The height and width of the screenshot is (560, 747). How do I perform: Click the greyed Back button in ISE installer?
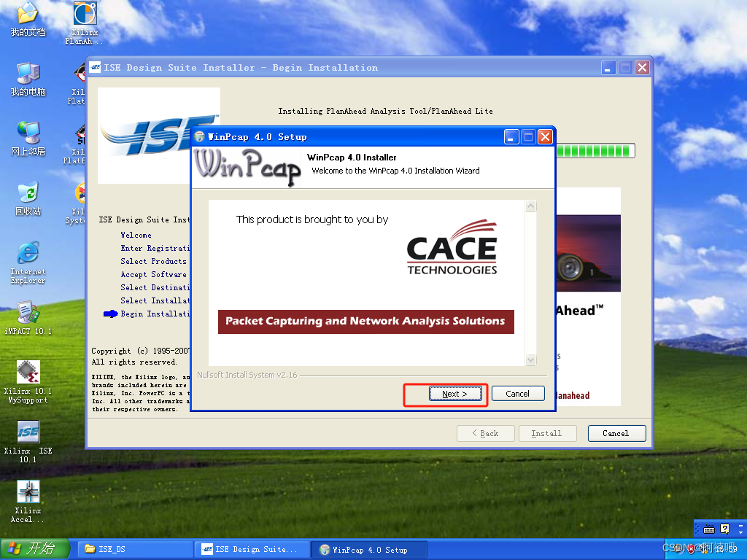485,433
